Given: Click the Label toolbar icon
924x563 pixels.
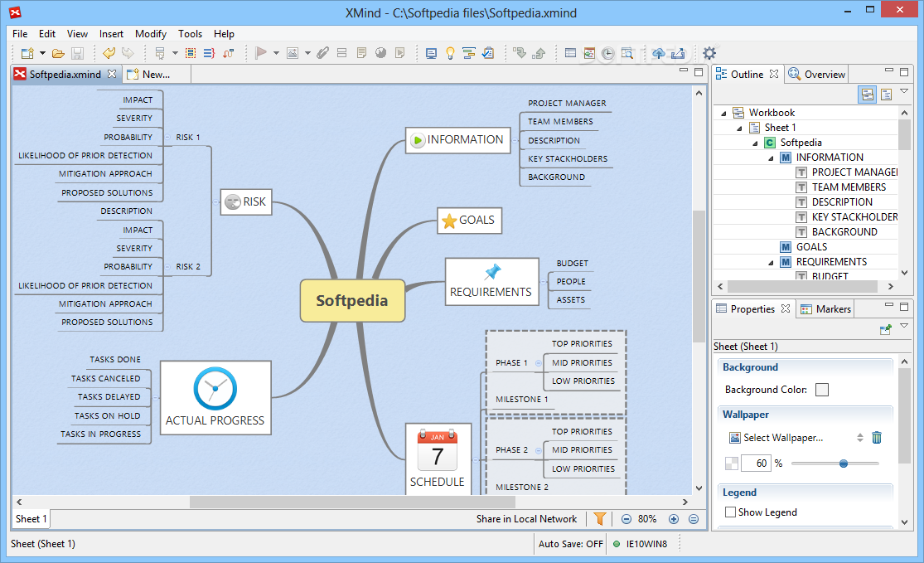Looking at the screenshot, I should (x=341, y=53).
